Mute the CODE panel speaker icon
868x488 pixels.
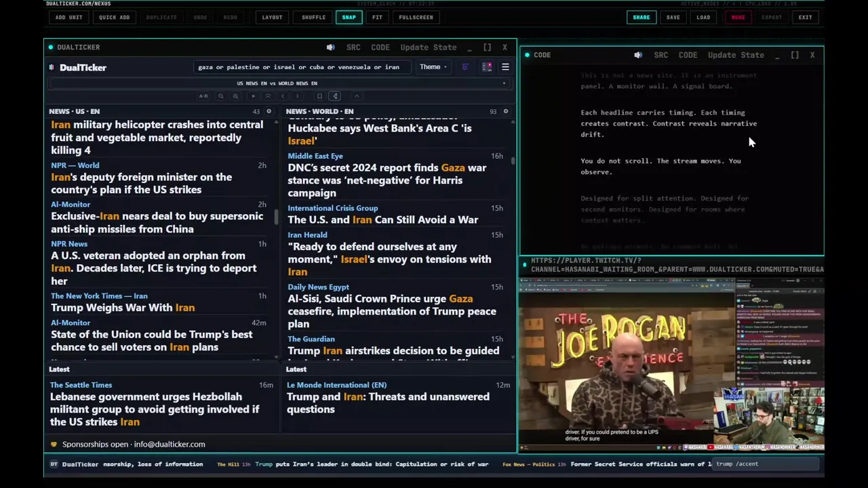coord(638,55)
